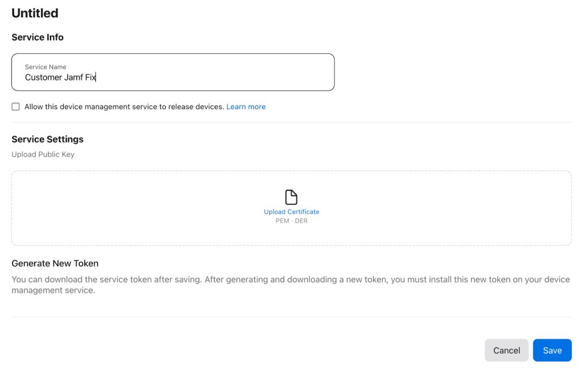
Task: Enable the release devices checkbox
Action: [x=16, y=107]
